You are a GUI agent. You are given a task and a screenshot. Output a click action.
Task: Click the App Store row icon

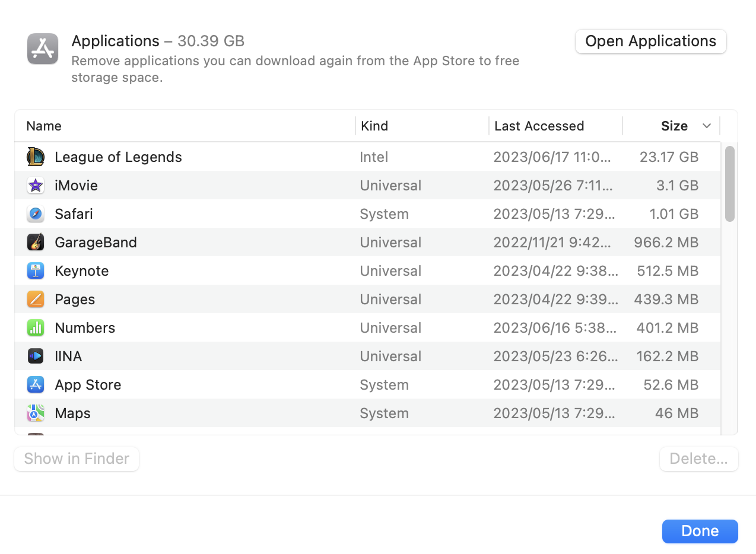pos(36,385)
